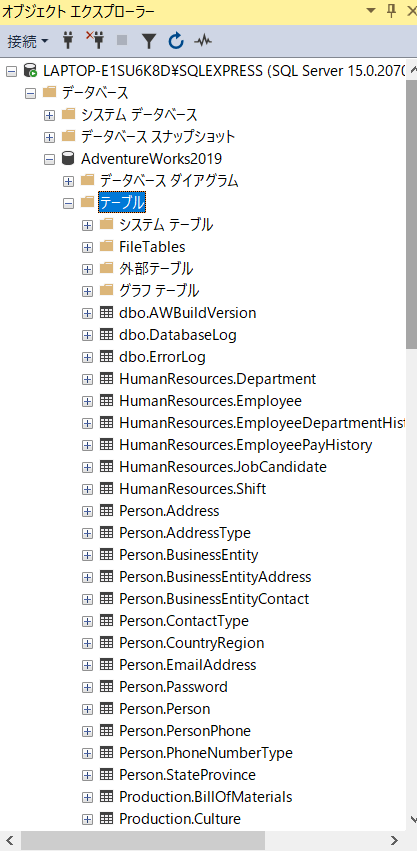
Task: Select HumanResources.EmployeePayHistory table
Action: click(x=245, y=445)
